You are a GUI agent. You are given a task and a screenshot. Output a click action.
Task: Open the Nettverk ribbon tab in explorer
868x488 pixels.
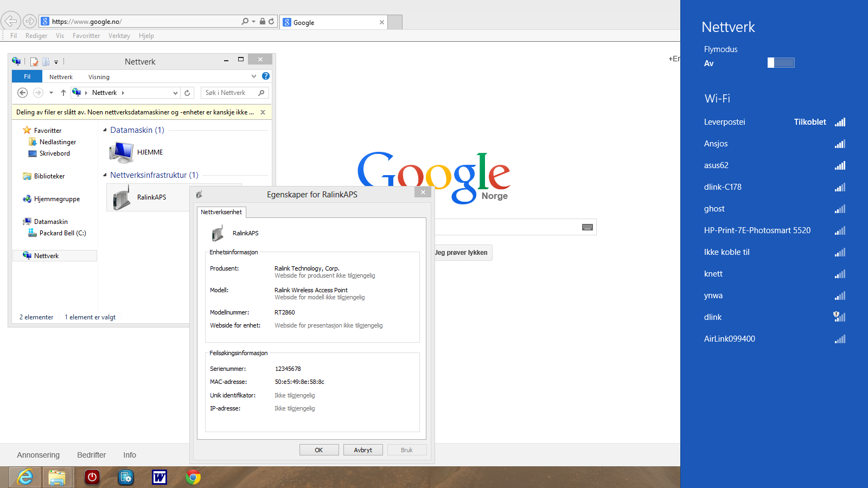pyautogui.click(x=61, y=77)
